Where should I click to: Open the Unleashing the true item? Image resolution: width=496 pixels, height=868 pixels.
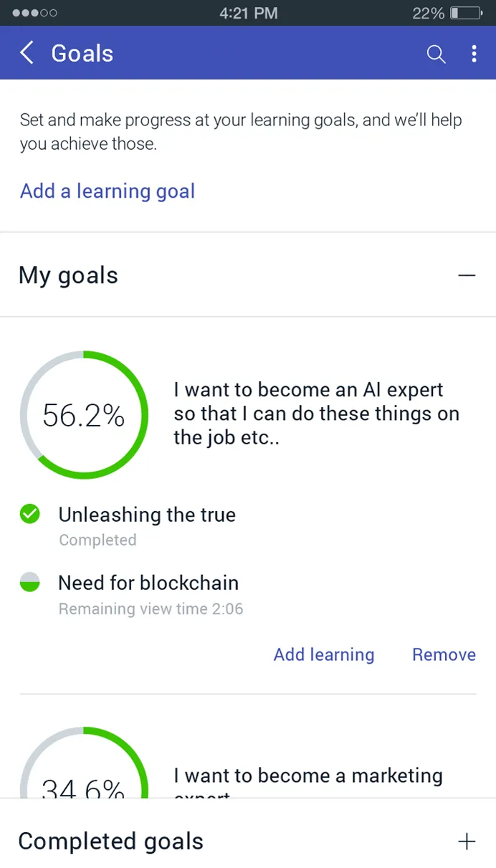click(x=147, y=515)
